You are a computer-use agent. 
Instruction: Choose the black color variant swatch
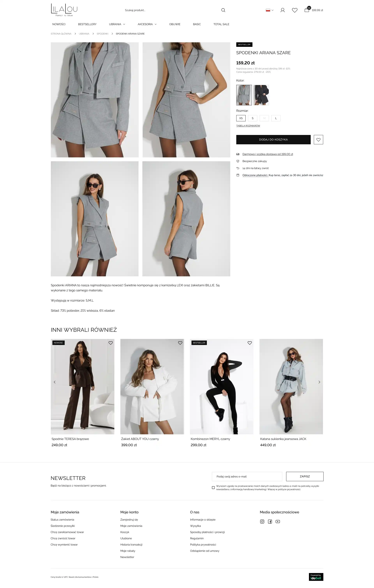tap(261, 95)
